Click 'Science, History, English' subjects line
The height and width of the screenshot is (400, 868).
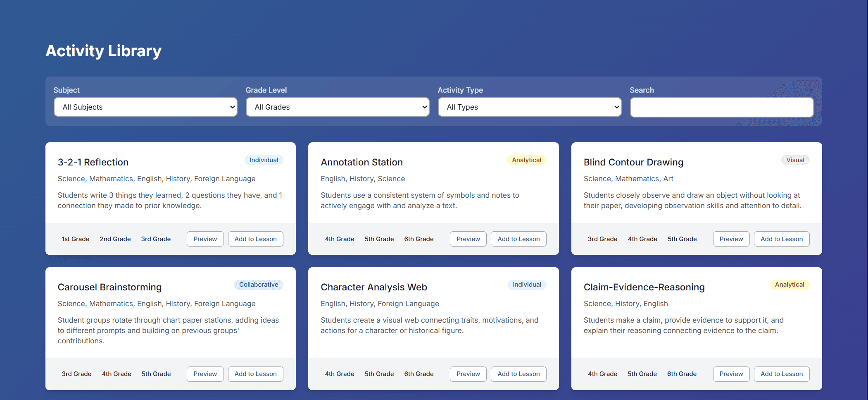pos(625,304)
